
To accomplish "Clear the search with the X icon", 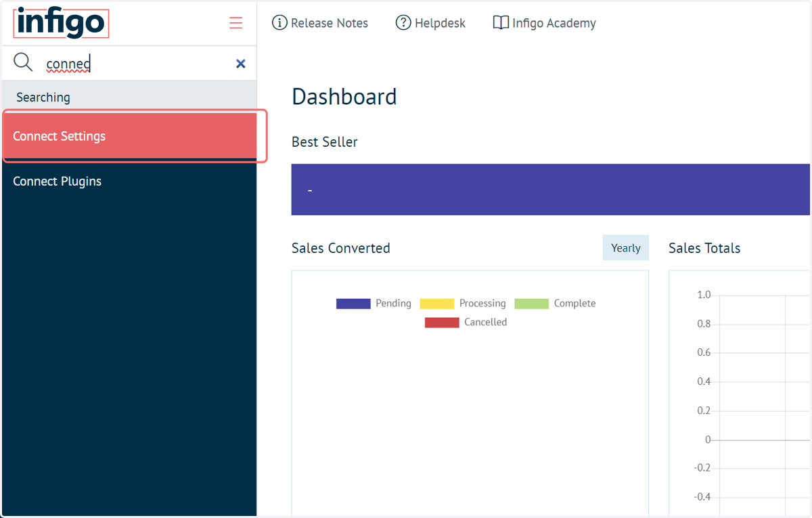I will tap(240, 64).
